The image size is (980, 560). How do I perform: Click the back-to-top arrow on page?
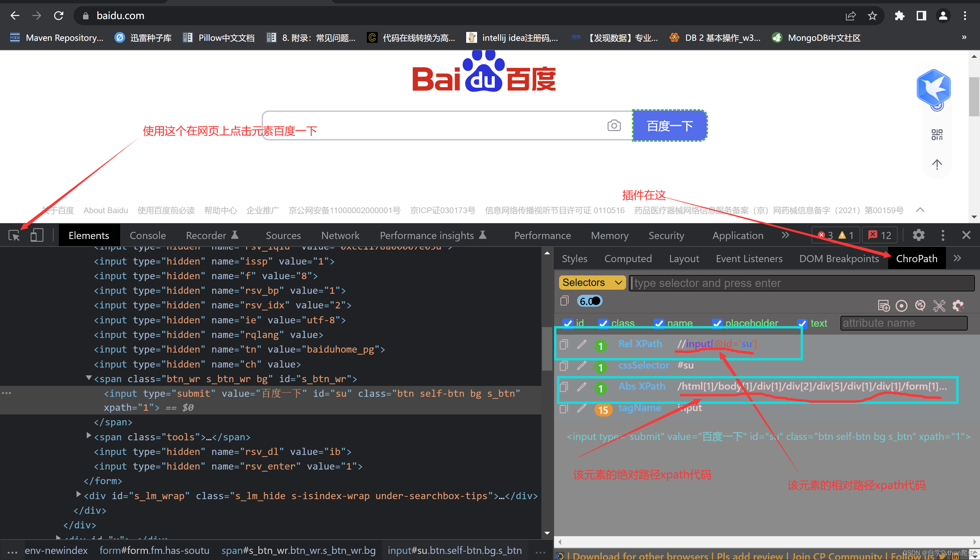(x=937, y=164)
